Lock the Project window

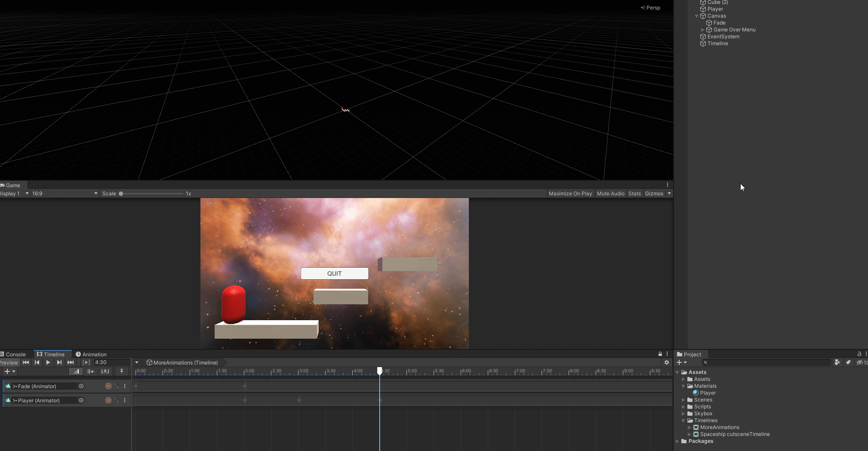(x=859, y=354)
